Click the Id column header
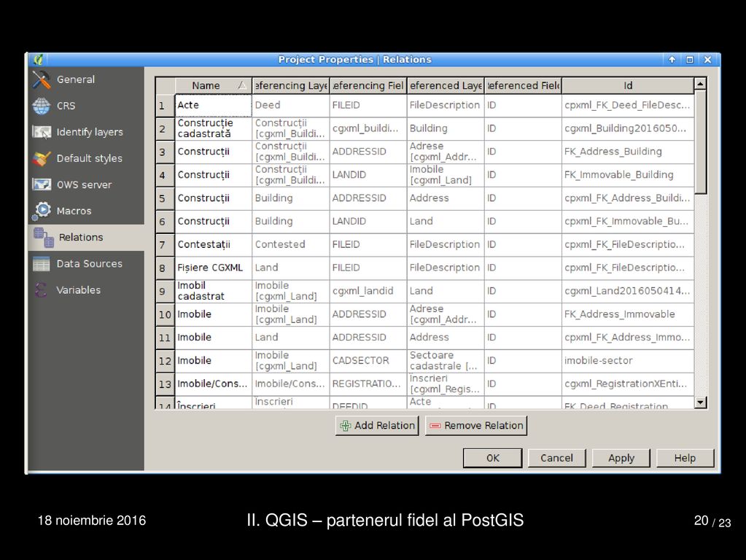Screen dimensions: 746x560 [628, 85]
